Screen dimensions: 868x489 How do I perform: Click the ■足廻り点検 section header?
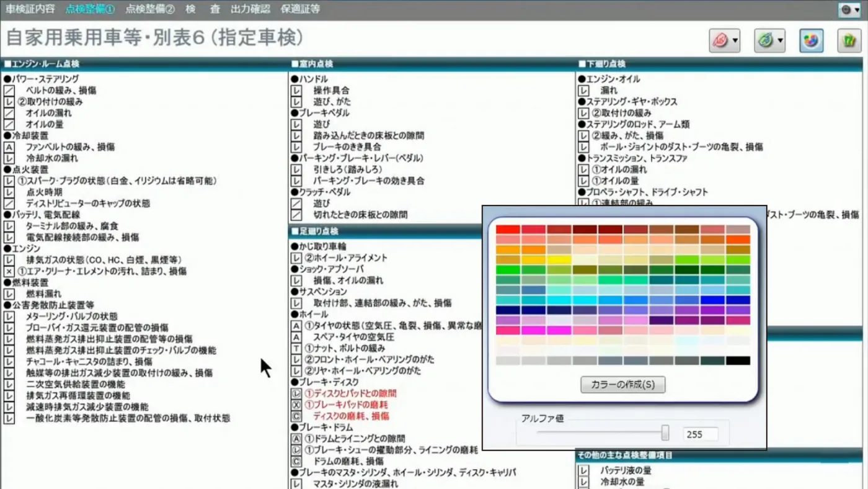pyautogui.click(x=315, y=231)
